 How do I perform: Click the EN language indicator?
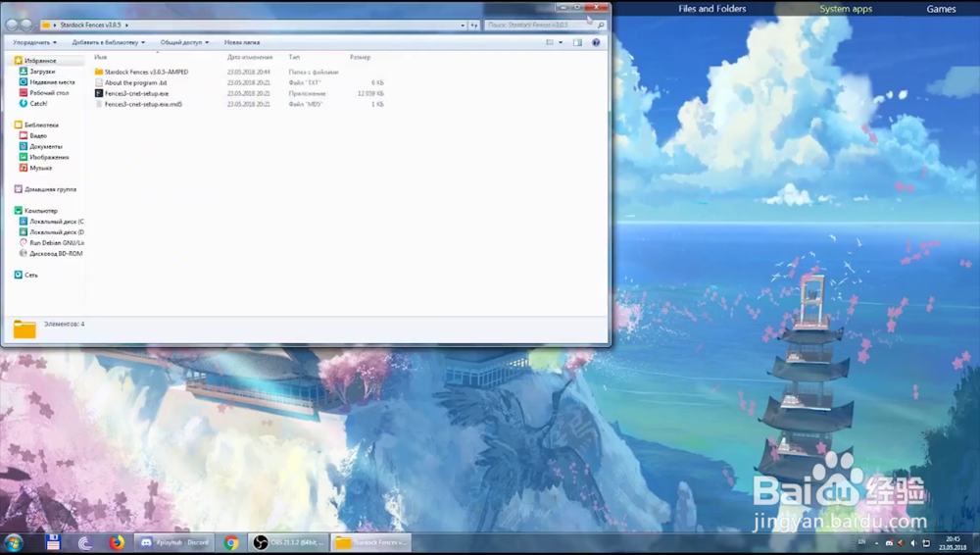861,542
